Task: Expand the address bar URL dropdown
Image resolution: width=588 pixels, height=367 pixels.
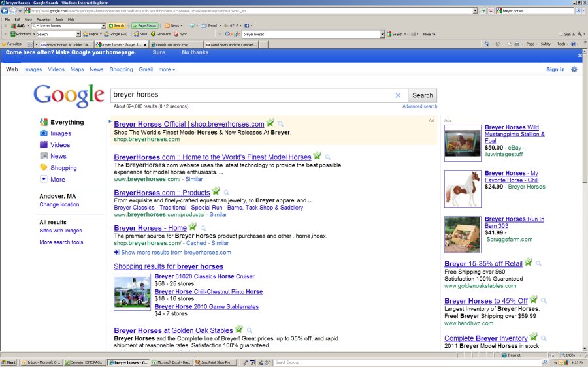Action: coord(475,11)
